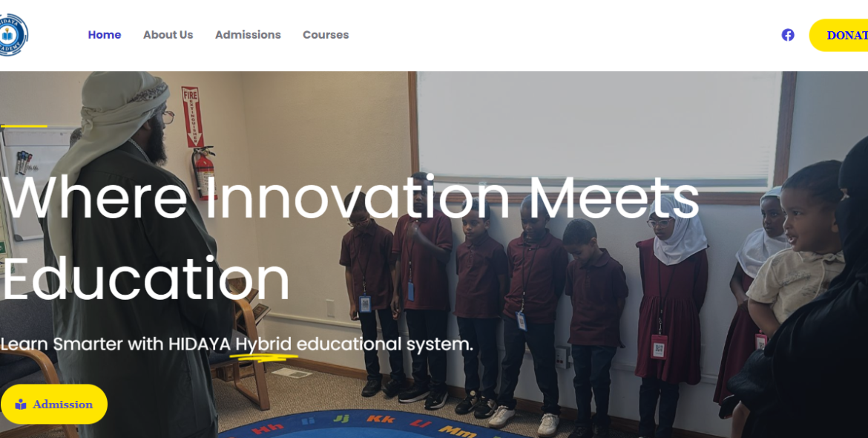The image size is (868, 438).
Task: Click the short yellow accent line above headline
Action: (x=24, y=126)
